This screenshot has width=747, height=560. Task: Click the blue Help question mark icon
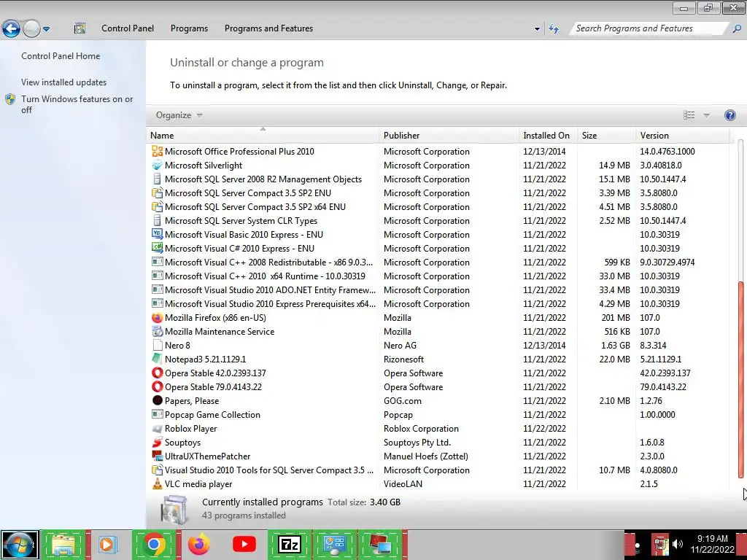[x=729, y=115]
